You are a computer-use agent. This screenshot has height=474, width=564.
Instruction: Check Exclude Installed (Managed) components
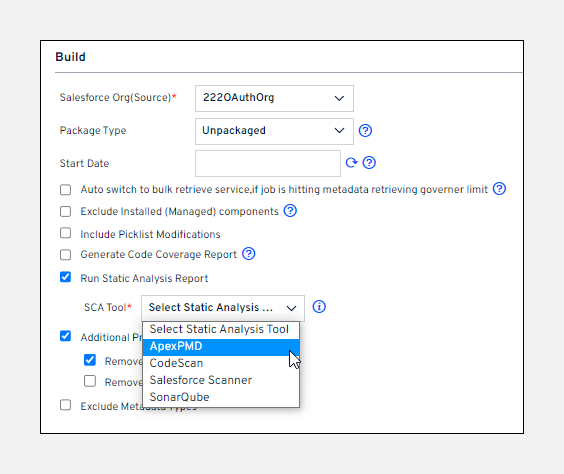pyautogui.click(x=65, y=211)
